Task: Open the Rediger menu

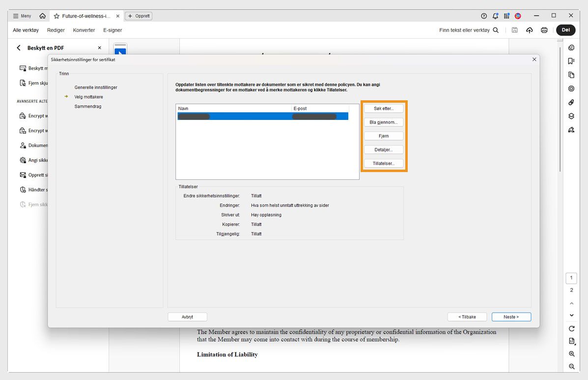Action: [56, 30]
